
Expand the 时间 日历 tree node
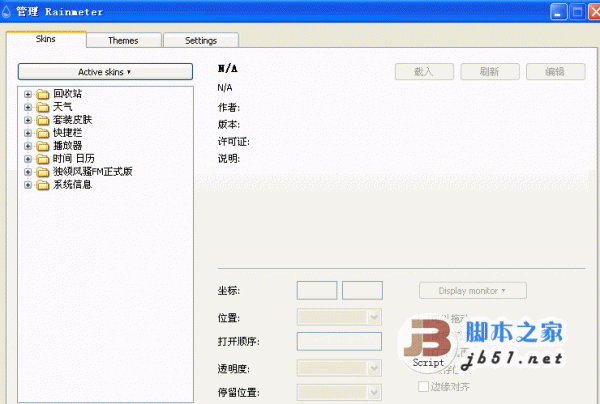click(28, 159)
